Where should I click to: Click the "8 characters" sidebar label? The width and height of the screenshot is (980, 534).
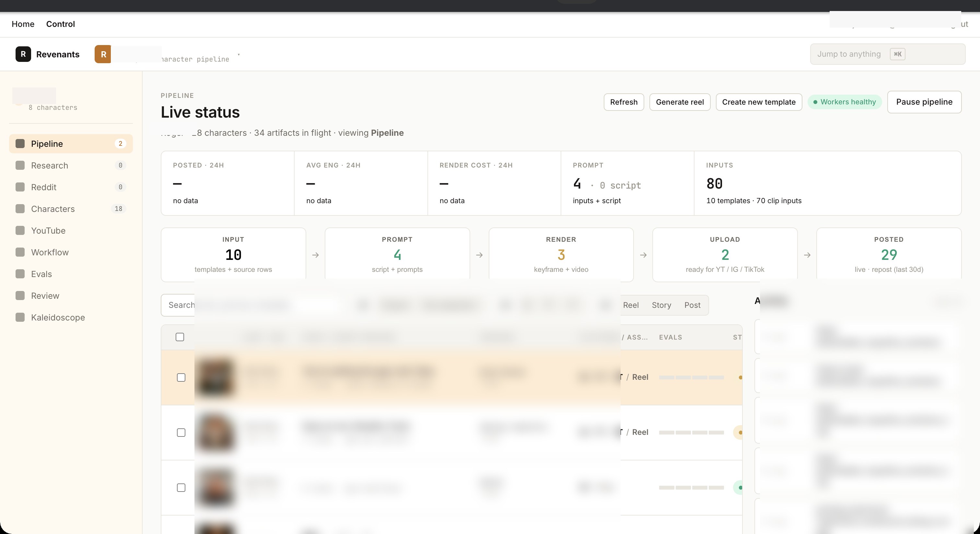coord(53,108)
